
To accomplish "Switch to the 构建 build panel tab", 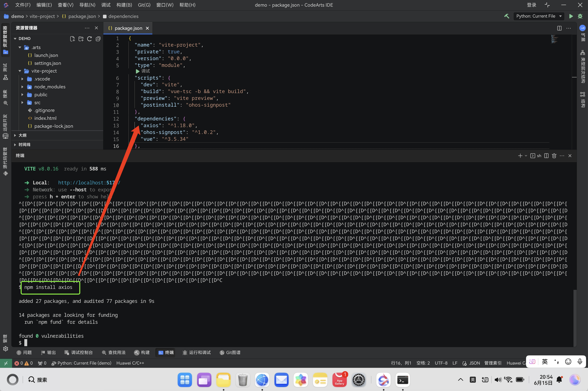I will [x=142, y=353].
